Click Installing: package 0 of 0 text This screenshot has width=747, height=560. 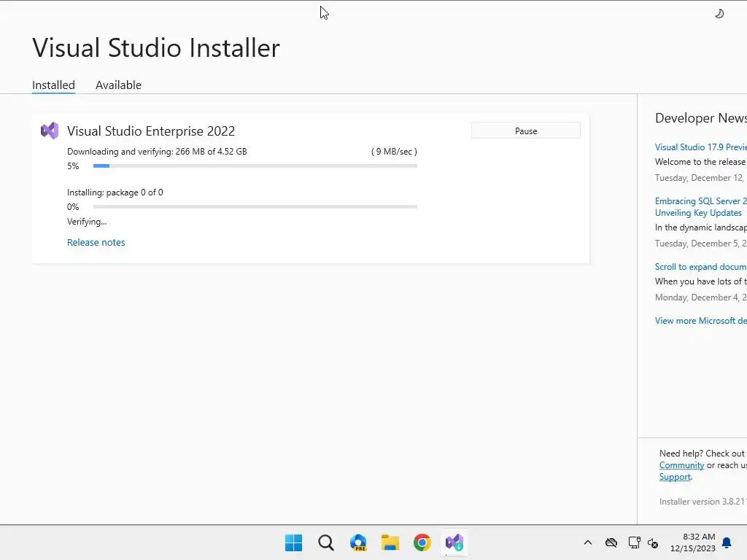point(115,192)
